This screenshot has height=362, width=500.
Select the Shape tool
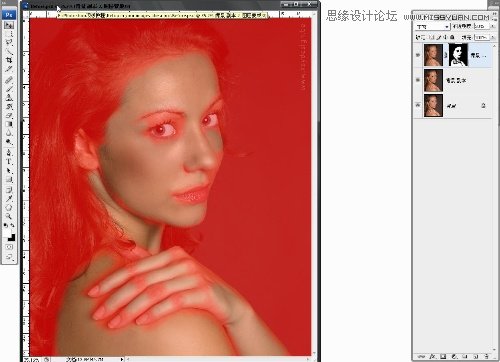coord(9,180)
